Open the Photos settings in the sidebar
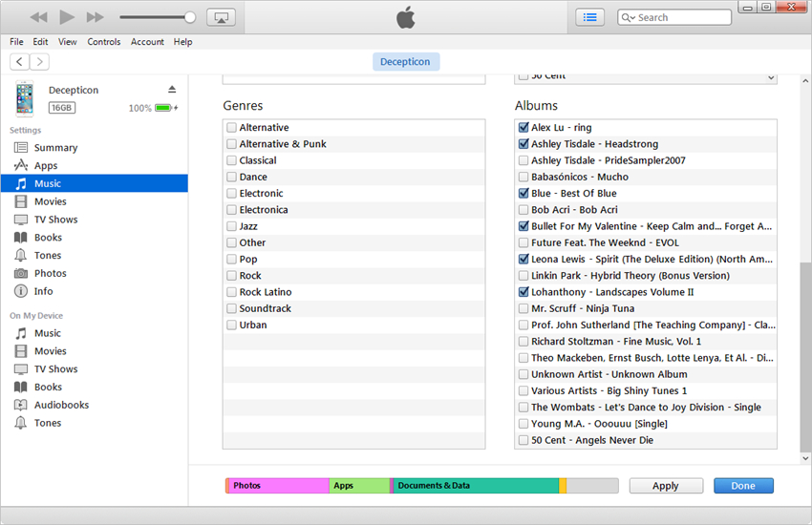This screenshot has height=525, width=812. (50, 273)
